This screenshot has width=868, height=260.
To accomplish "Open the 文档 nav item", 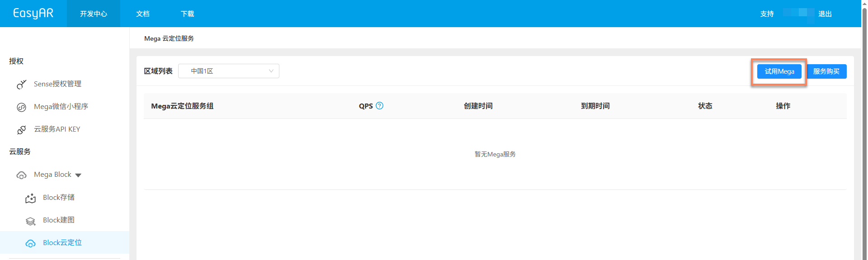I will tap(143, 14).
